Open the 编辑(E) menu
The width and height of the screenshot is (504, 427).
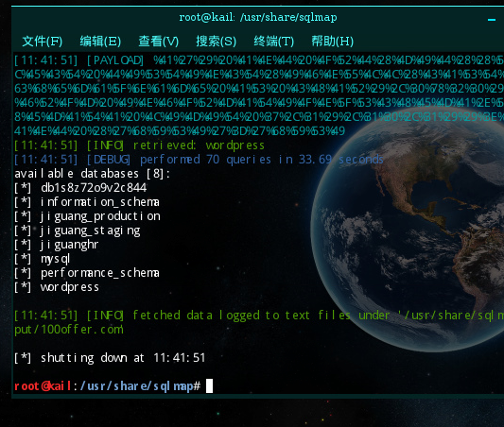coord(100,42)
